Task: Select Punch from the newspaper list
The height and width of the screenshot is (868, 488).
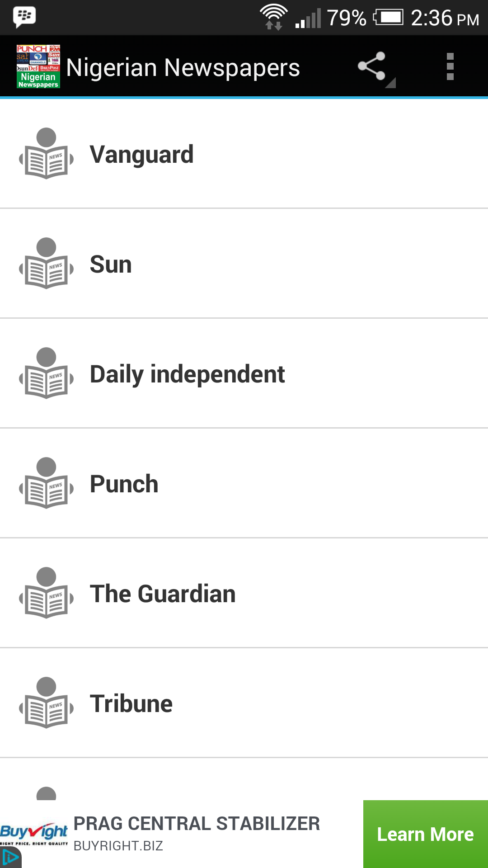Action: [244, 483]
